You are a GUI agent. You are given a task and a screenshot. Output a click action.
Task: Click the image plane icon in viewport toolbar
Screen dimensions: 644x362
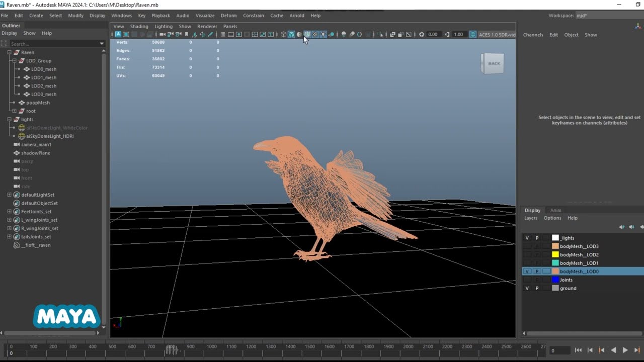coord(195,35)
